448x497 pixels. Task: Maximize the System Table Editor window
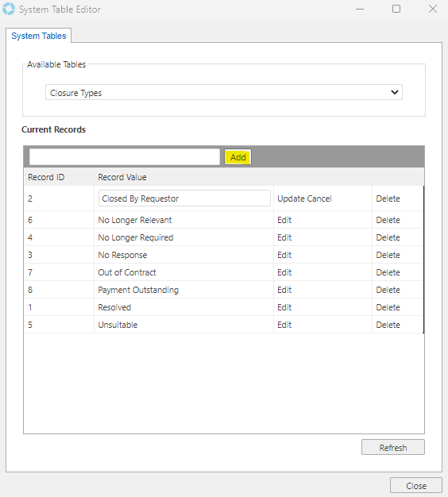pos(396,9)
